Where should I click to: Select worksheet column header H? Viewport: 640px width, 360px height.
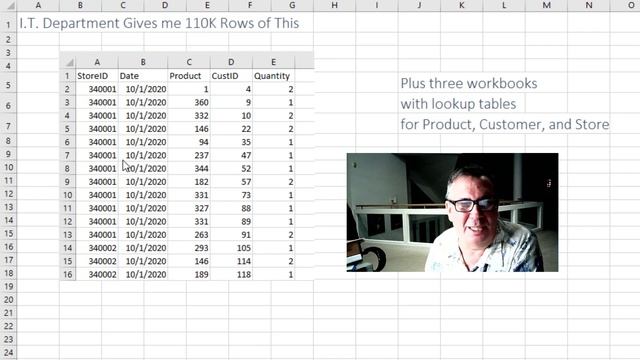pyautogui.click(x=335, y=5)
